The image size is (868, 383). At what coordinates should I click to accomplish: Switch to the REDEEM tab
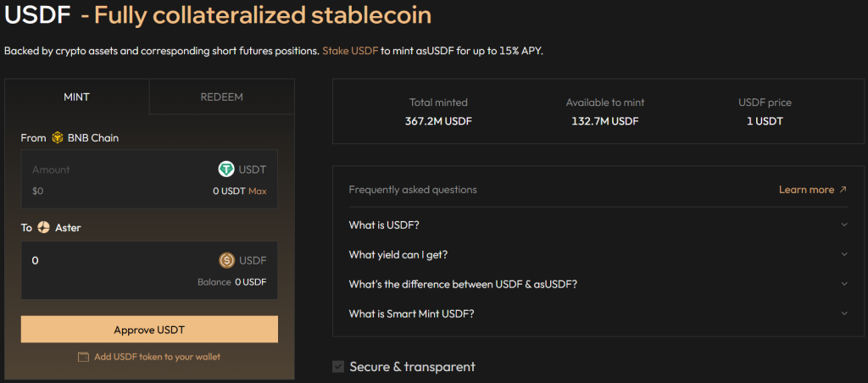(x=222, y=97)
